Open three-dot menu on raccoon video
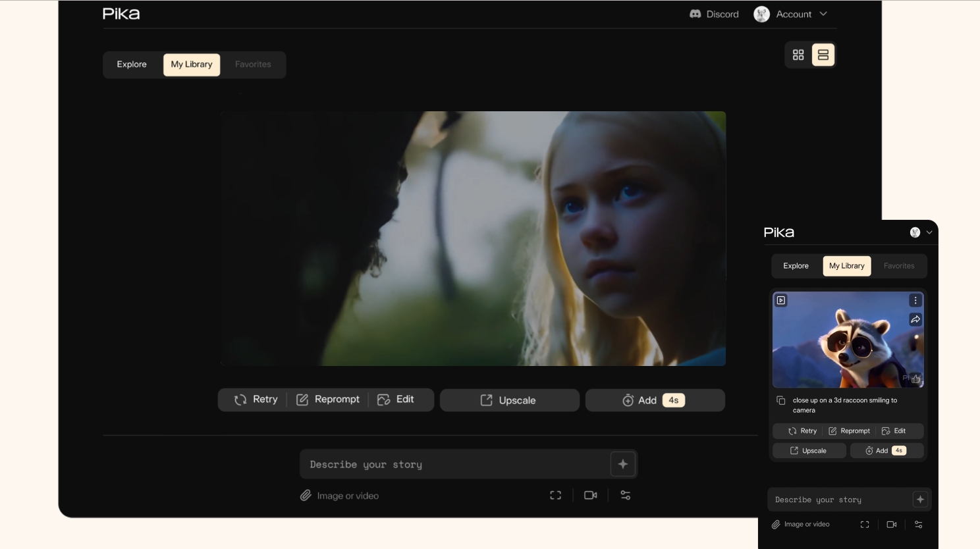Screen dimensions: 980x549 click(x=915, y=300)
